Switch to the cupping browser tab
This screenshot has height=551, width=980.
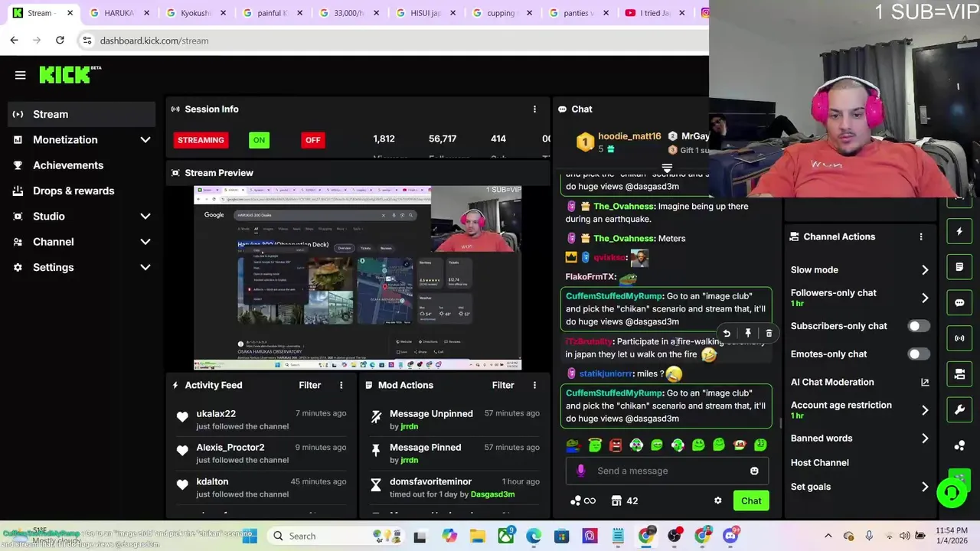pyautogui.click(x=502, y=13)
